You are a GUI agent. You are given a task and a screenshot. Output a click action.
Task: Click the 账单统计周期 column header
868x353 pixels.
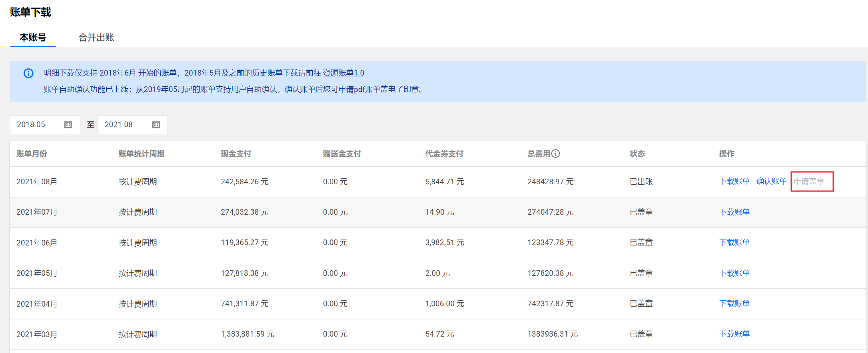point(142,154)
